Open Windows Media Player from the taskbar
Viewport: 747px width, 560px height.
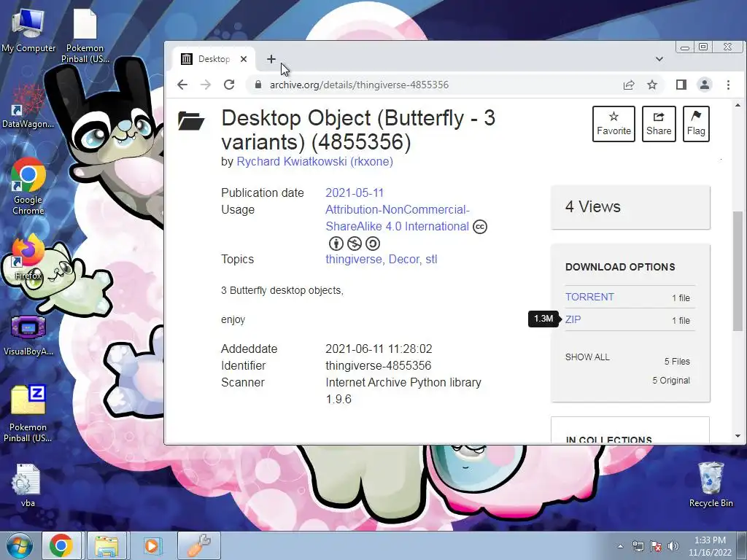click(x=152, y=545)
